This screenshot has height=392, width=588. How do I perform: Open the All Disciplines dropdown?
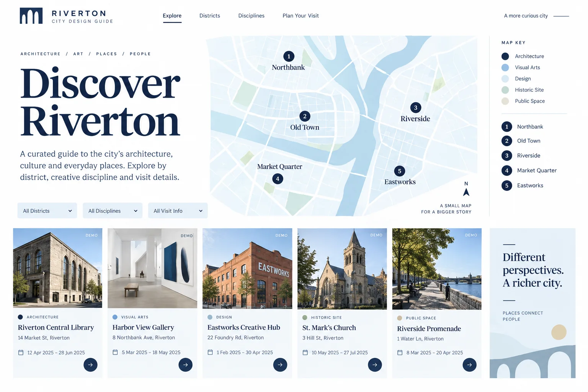(x=113, y=211)
